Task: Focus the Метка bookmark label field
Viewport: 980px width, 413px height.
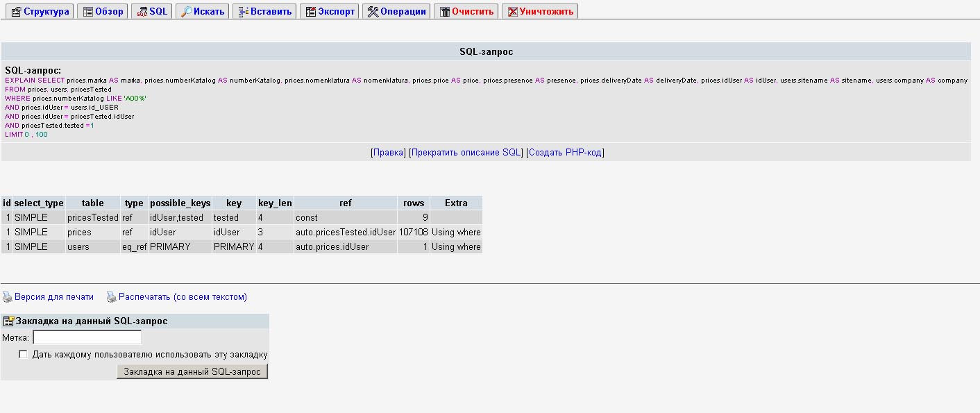Action: 87,337
